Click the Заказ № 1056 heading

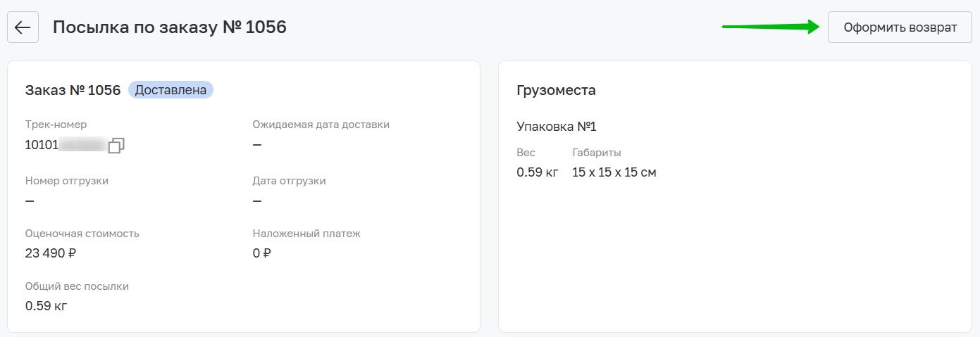tap(73, 90)
